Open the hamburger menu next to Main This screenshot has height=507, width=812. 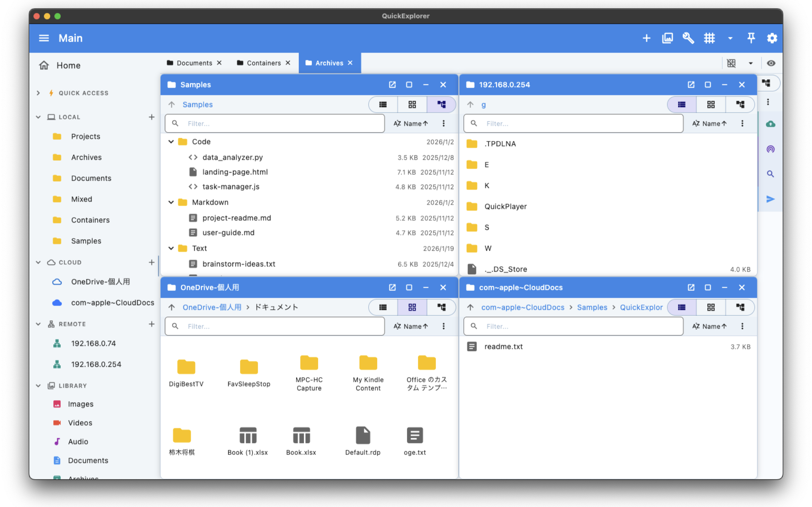click(x=44, y=38)
